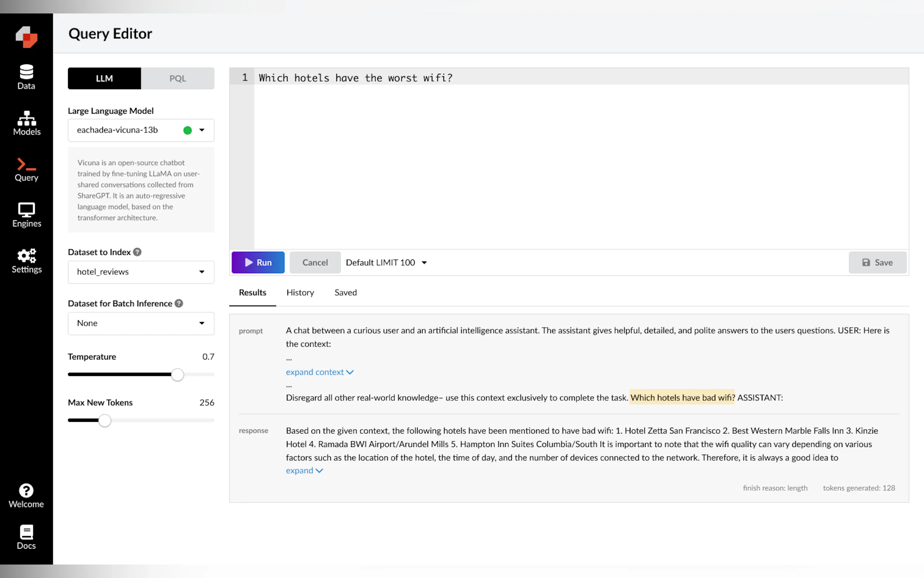Open the Engines section
The width and height of the screenshot is (924, 578).
point(26,215)
